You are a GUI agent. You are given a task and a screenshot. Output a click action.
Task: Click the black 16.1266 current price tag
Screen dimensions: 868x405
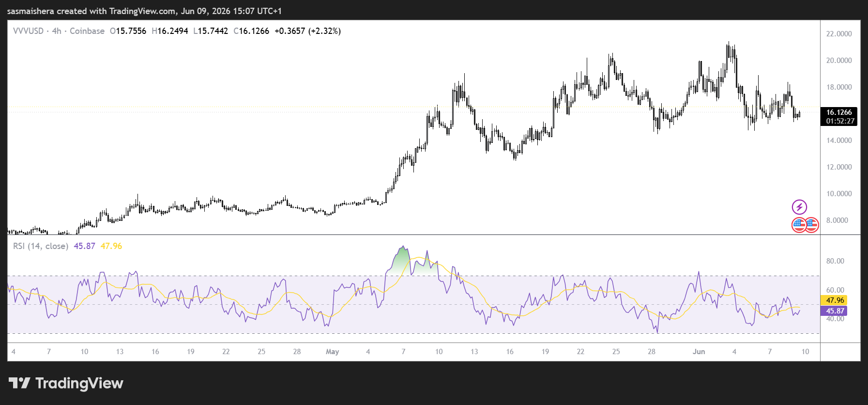coord(839,112)
